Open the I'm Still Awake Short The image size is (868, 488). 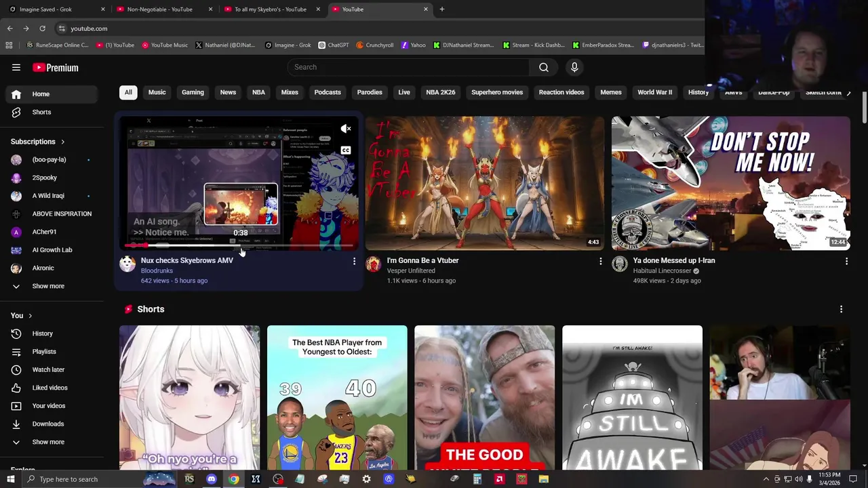click(x=632, y=397)
